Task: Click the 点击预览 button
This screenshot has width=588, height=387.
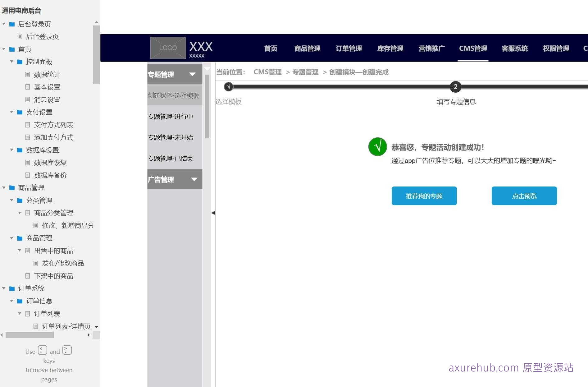Action: (x=524, y=196)
